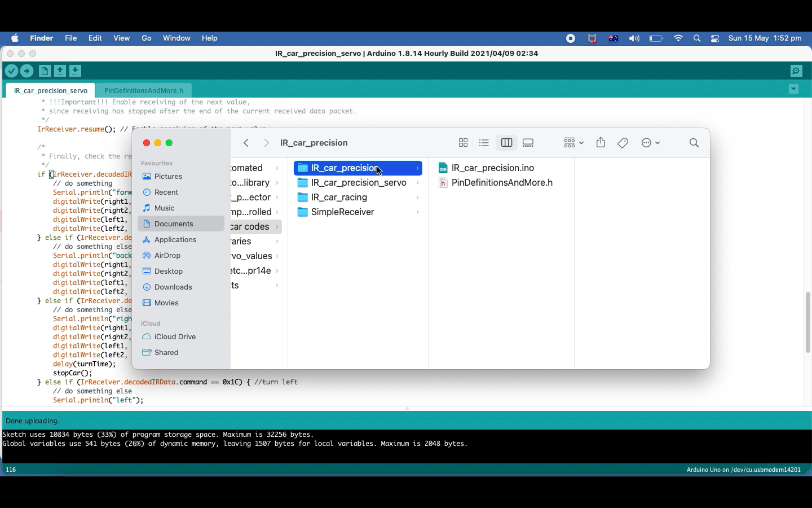This screenshot has height=508, width=812.
Task: Click the date and time in menu bar
Action: coord(765,38)
